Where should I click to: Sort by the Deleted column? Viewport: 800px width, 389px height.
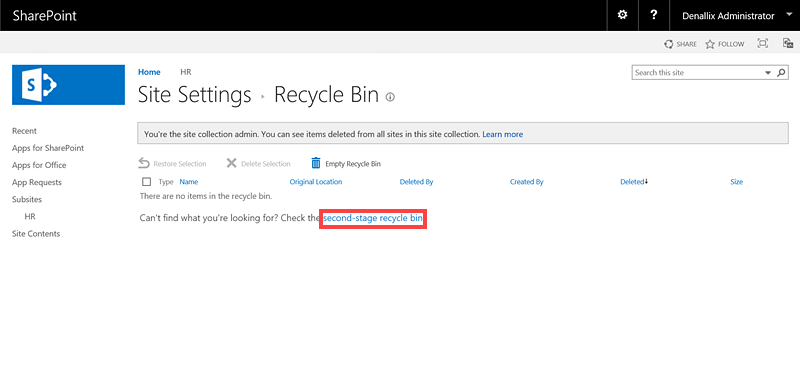coord(634,182)
